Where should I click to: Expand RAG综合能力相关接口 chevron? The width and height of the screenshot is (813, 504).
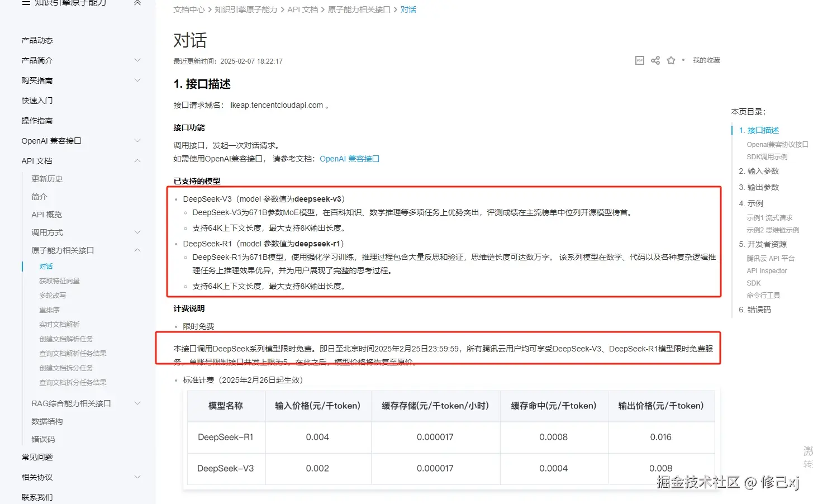pyautogui.click(x=137, y=403)
